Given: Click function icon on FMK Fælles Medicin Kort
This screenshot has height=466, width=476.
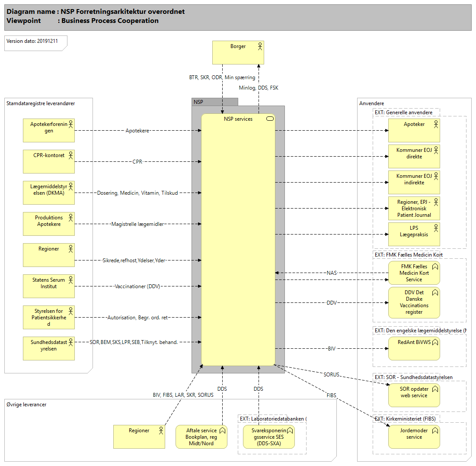Looking at the screenshot, I should (435, 267).
